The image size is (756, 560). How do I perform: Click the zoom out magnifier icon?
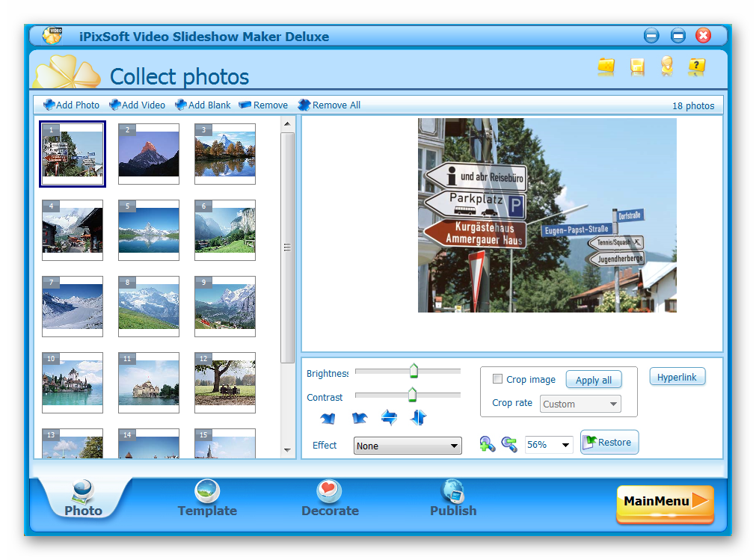coord(509,444)
